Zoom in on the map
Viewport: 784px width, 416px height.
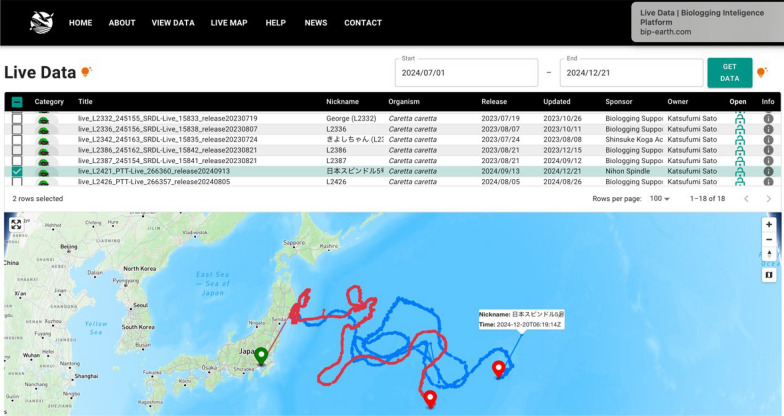(768, 224)
